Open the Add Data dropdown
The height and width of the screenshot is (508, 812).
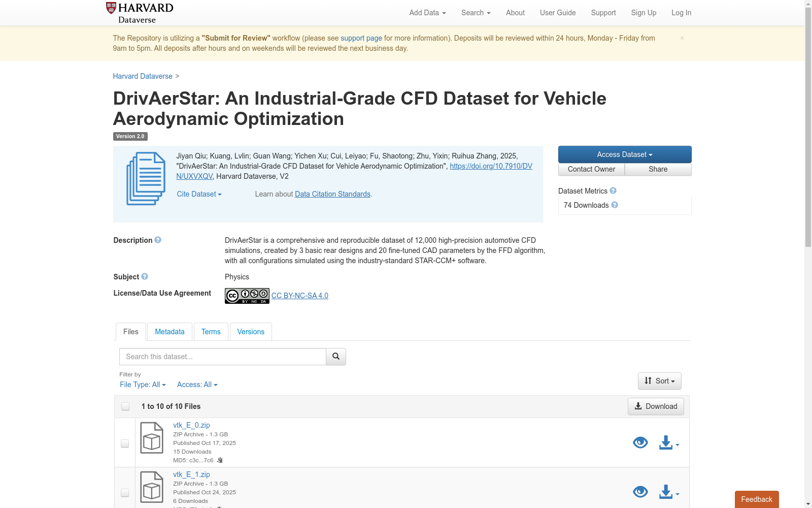coord(427,13)
